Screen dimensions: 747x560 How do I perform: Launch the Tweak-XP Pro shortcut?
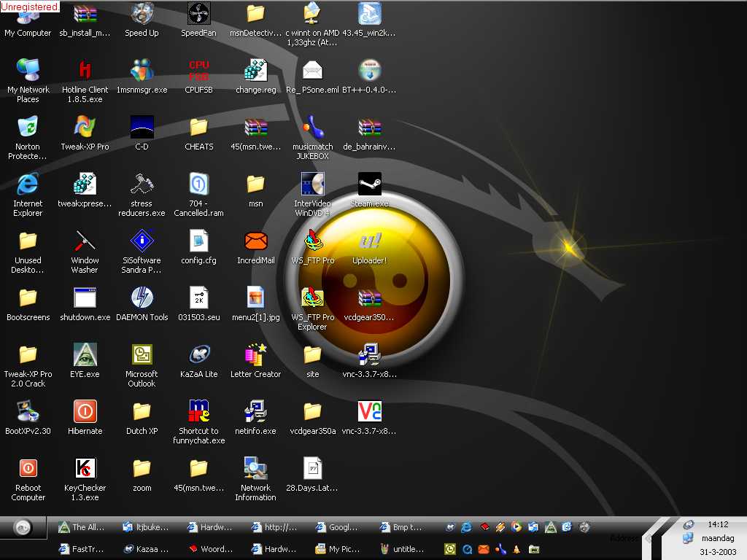[x=85, y=128]
